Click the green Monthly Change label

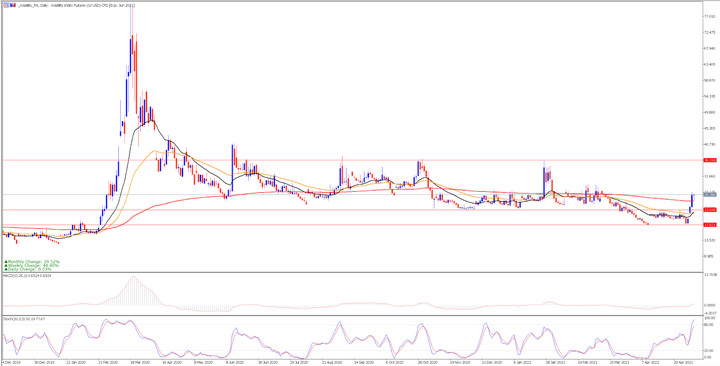point(32,262)
